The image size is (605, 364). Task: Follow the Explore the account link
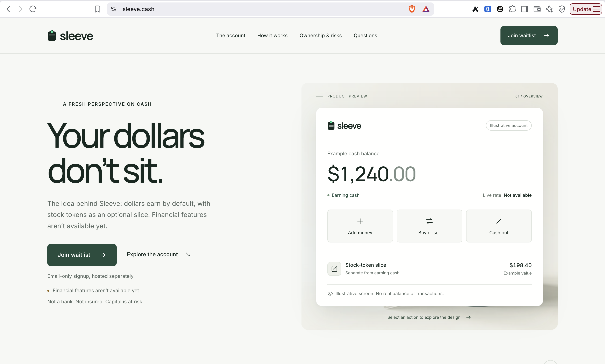tap(158, 255)
